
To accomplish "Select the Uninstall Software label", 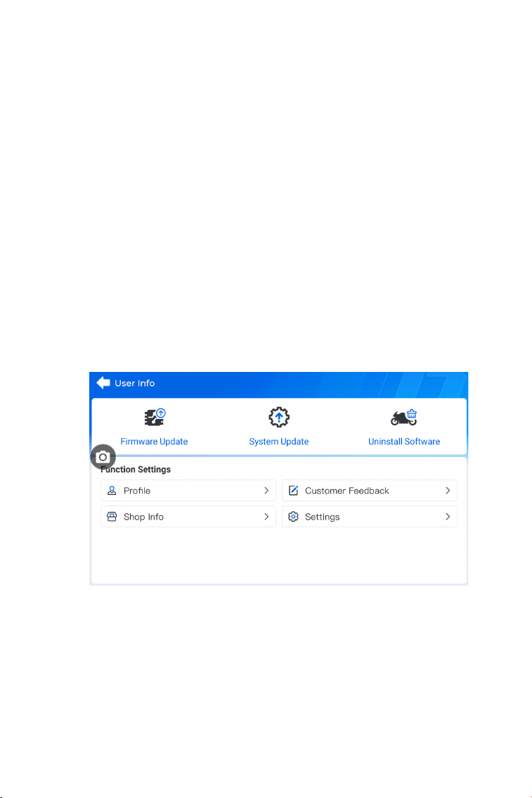I will (x=404, y=442).
